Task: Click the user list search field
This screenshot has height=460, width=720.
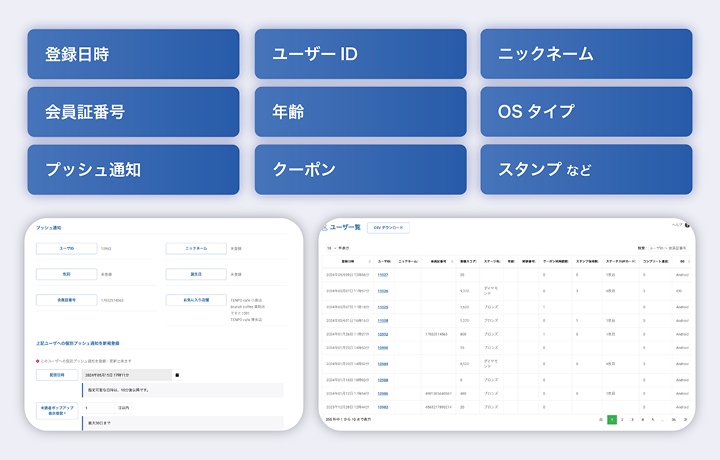Action: pyautogui.click(x=668, y=248)
